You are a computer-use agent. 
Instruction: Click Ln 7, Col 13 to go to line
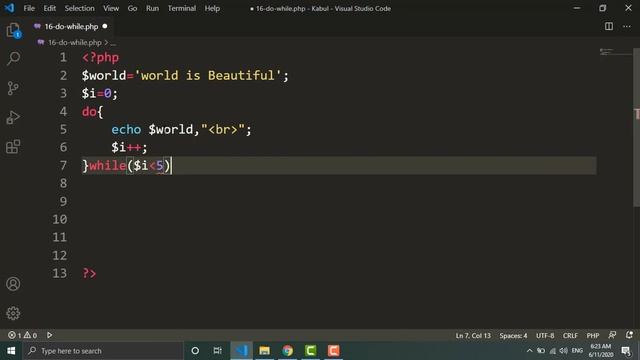pos(473,336)
